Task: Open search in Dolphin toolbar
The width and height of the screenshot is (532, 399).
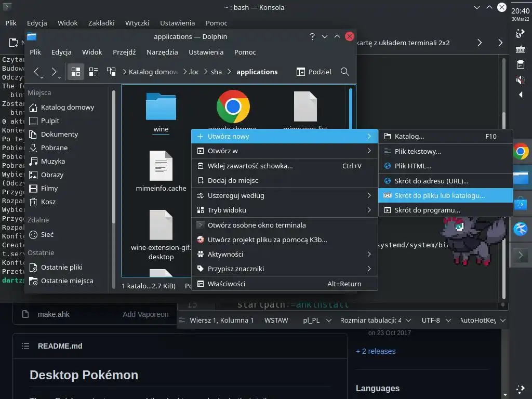Action: (x=345, y=72)
